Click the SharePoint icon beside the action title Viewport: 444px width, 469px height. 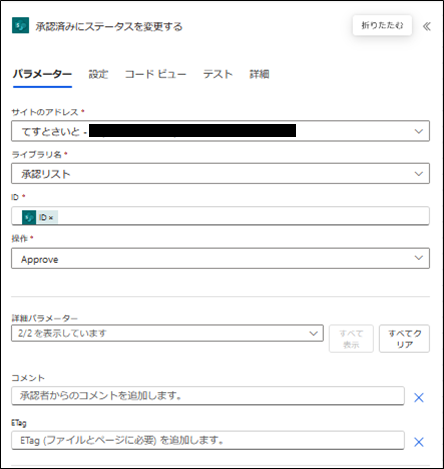20,25
